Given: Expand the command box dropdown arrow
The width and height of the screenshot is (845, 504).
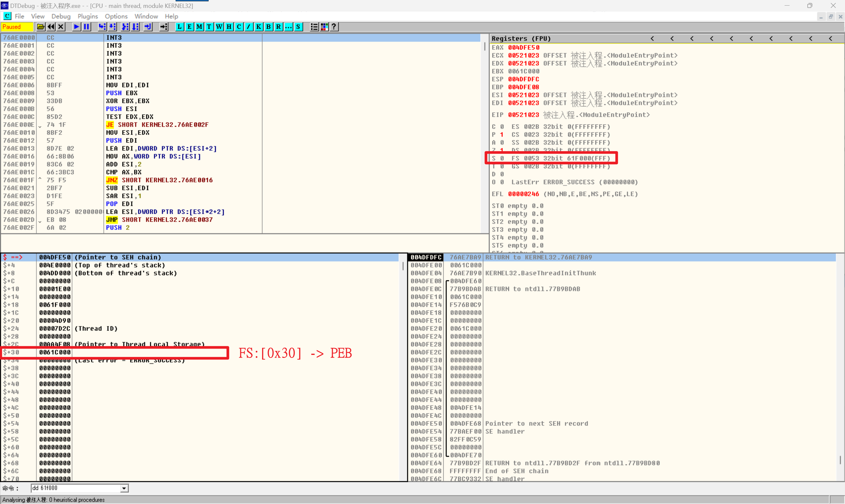Looking at the screenshot, I should (124, 488).
